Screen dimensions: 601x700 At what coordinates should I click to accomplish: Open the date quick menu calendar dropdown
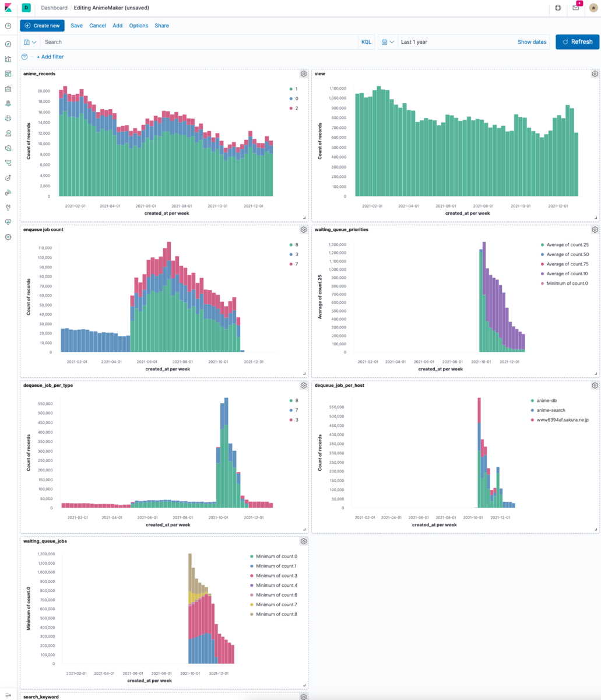[388, 42]
